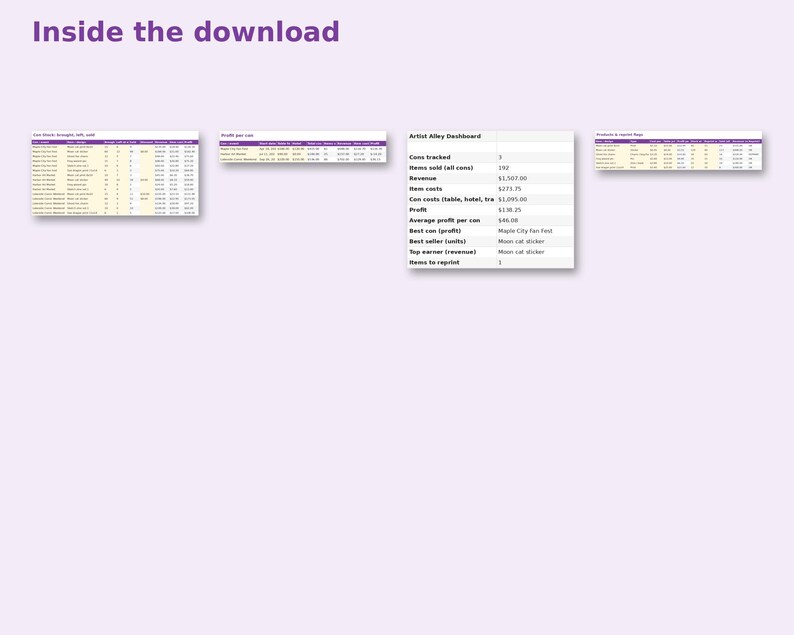Click the 'Profit' label in dashboard
Image resolution: width=794 pixels, height=635 pixels.
418,210
